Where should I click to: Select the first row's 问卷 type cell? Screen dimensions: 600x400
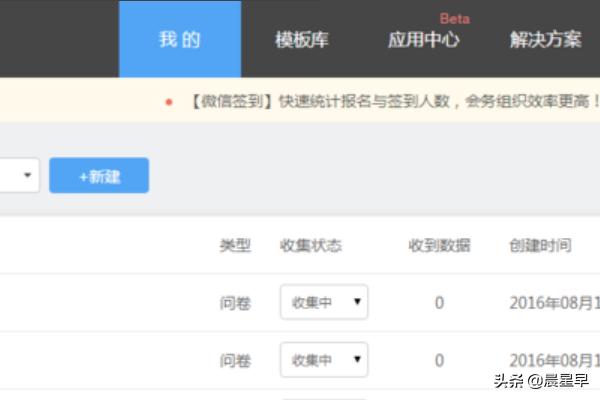(235, 302)
